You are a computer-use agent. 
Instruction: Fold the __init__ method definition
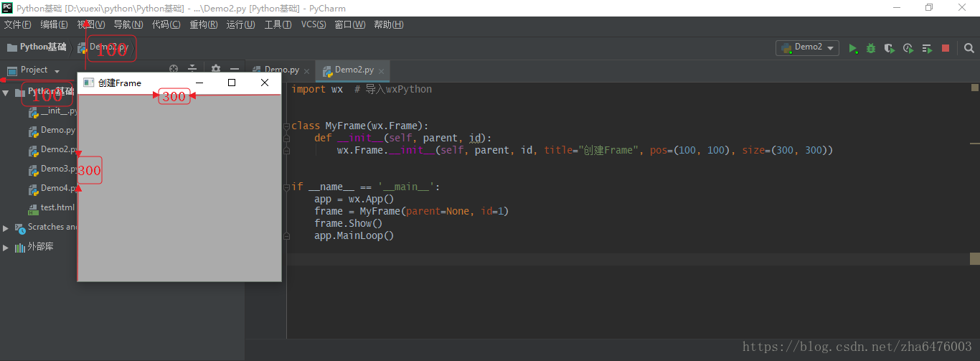pos(286,138)
